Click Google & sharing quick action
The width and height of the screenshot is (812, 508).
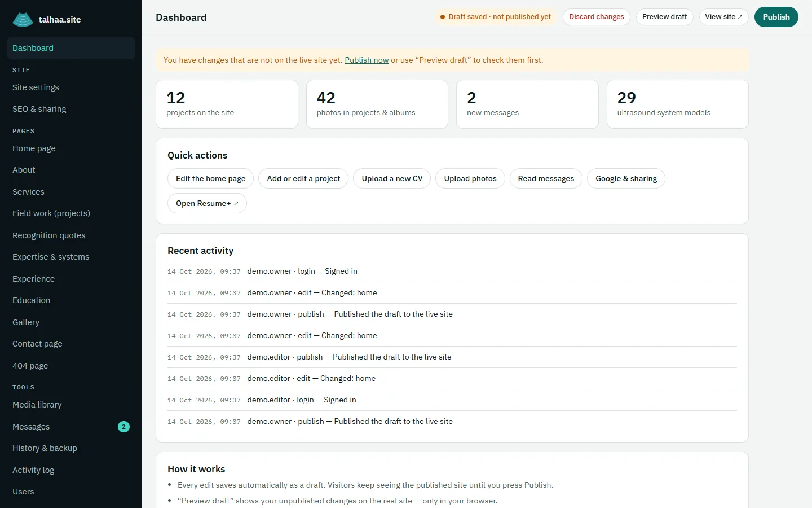click(x=626, y=178)
